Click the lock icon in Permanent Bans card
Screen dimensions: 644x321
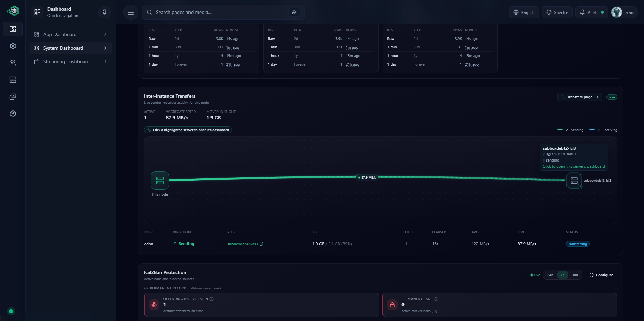click(x=392, y=305)
